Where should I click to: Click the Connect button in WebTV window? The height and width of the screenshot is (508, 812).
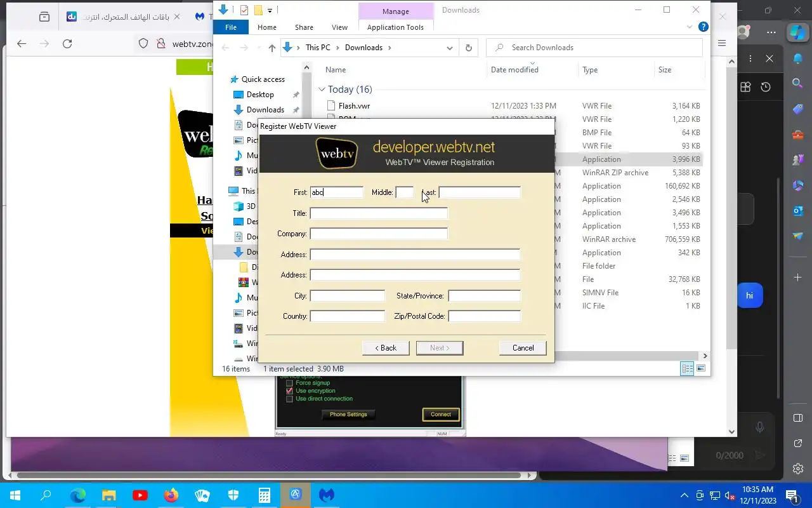click(441, 414)
